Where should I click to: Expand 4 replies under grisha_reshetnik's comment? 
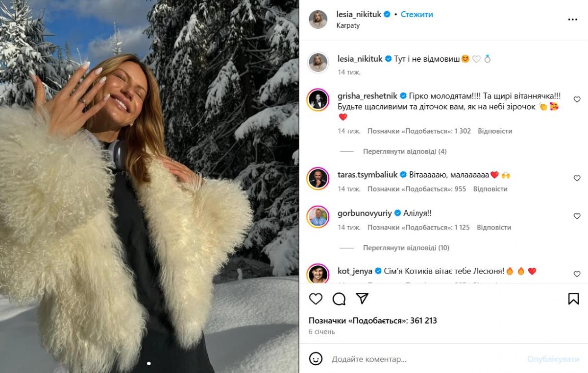point(404,152)
